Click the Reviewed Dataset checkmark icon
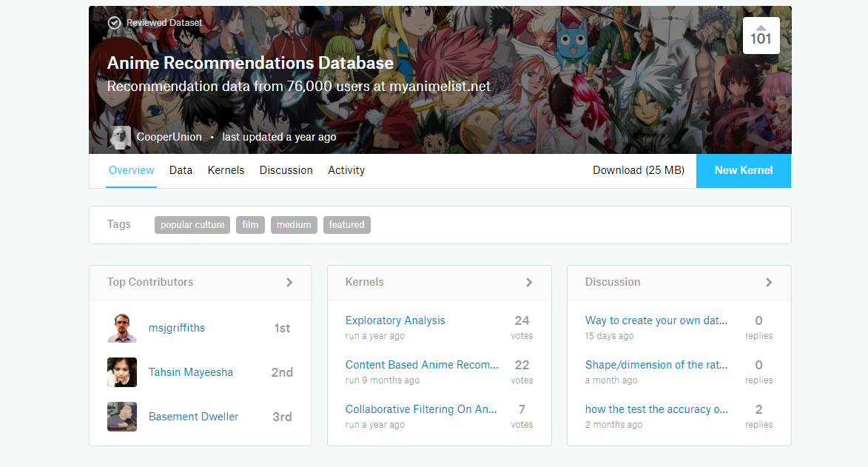 click(x=114, y=23)
